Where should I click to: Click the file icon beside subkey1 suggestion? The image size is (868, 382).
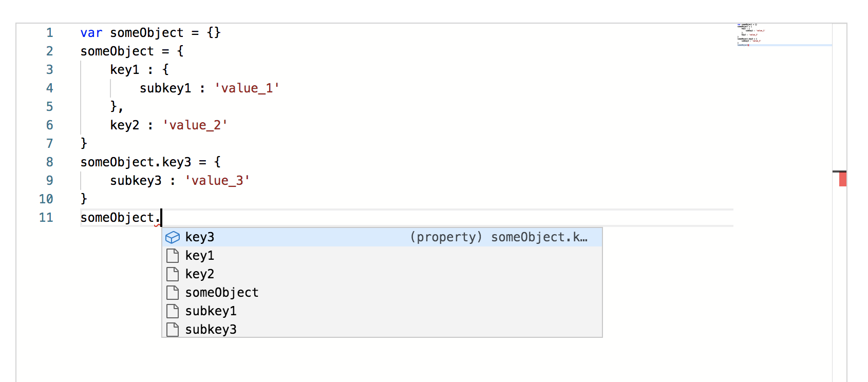click(173, 311)
